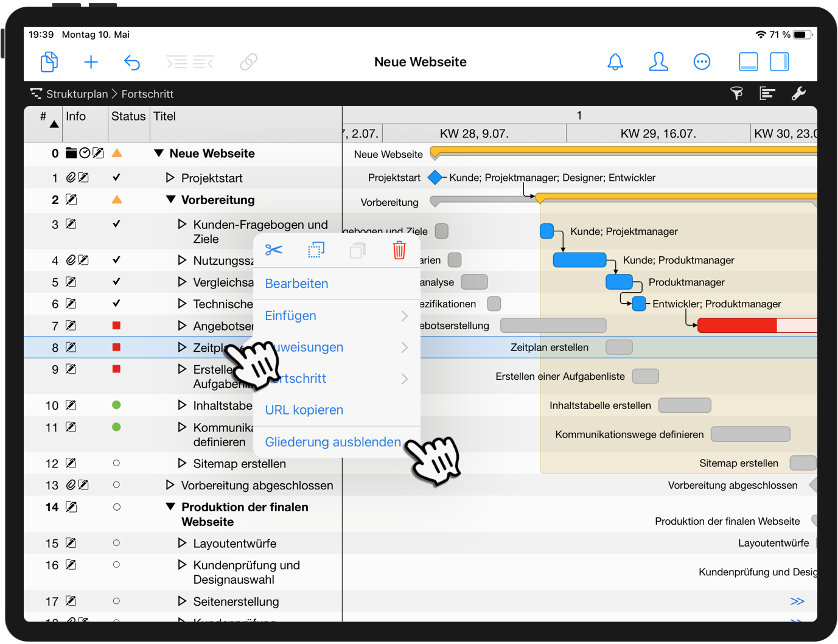838x644 pixels.
Task: Collapse the Produktion der finalen Webseite group
Action: click(170, 506)
